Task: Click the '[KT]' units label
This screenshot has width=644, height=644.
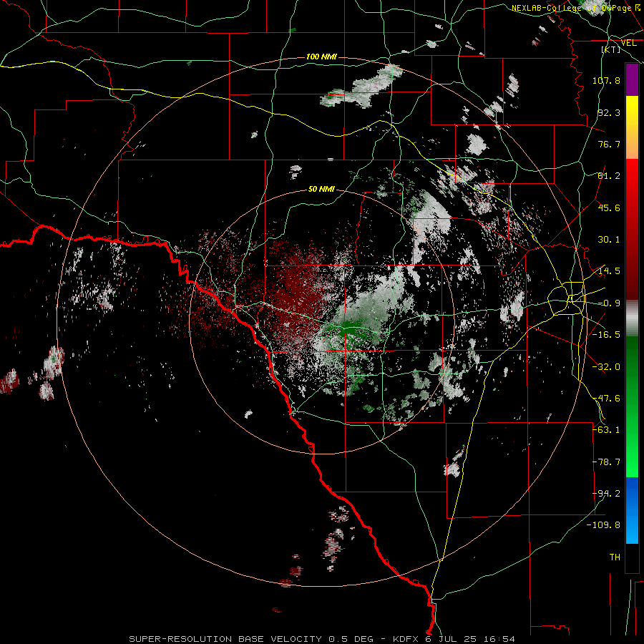Action: point(611,49)
